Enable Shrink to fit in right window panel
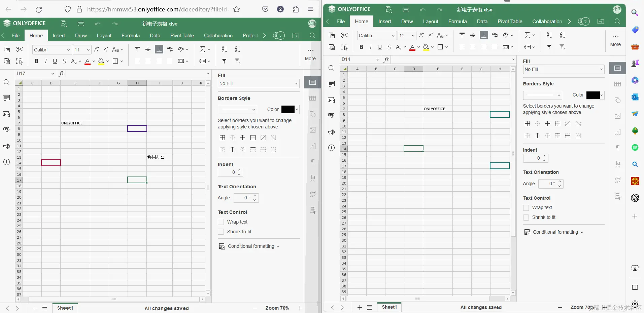This screenshot has height=313, width=644. (526, 218)
